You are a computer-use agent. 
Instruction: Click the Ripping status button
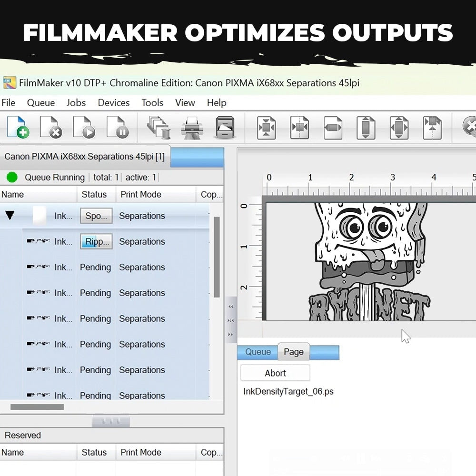(97, 241)
